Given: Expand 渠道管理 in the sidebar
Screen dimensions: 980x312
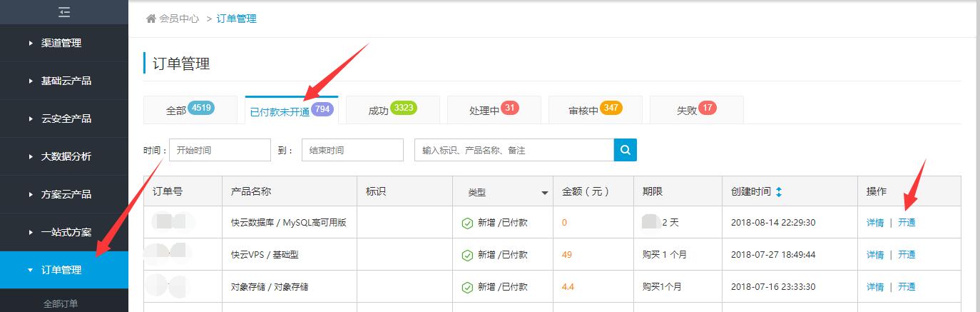Looking at the screenshot, I should (x=61, y=43).
